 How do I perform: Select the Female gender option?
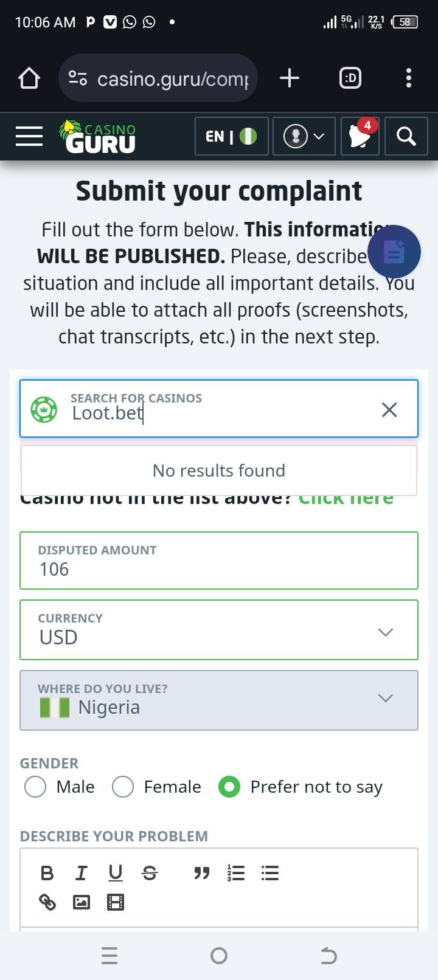pos(123,787)
